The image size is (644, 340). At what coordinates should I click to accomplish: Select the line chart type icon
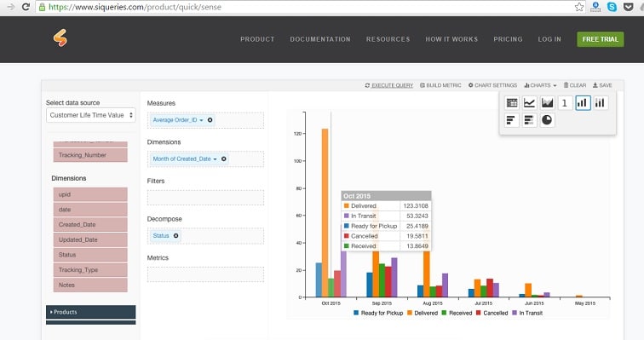coord(529,102)
